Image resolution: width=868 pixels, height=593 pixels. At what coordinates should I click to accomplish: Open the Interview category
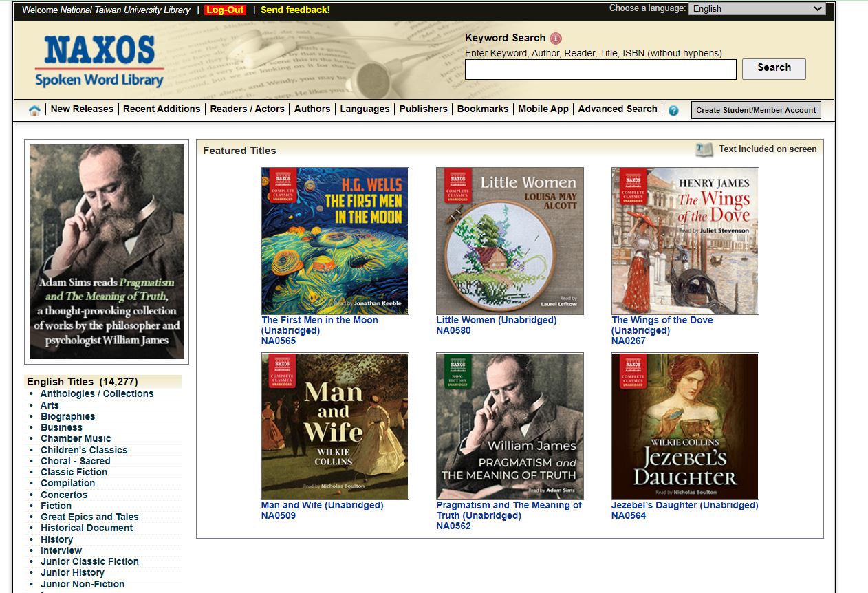(61, 550)
